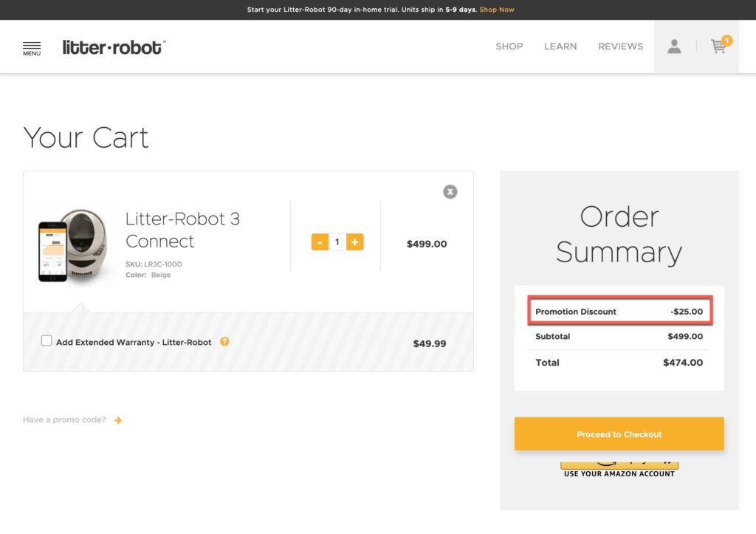Click the litter-robot logo
Screen dimensions: 756x534
click(x=113, y=46)
